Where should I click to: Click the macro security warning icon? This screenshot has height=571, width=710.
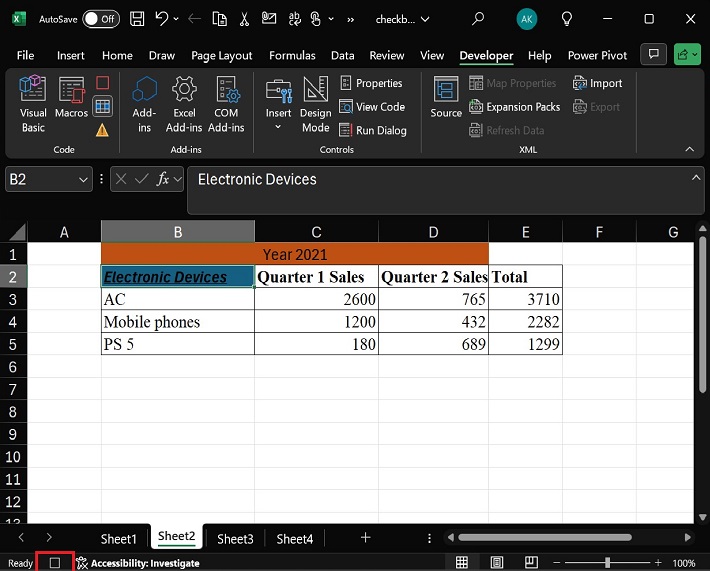(x=102, y=130)
